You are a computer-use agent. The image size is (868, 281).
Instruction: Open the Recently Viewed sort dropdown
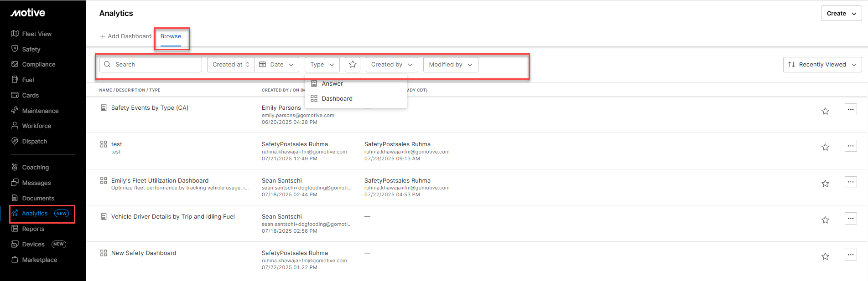tap(822, 65)
